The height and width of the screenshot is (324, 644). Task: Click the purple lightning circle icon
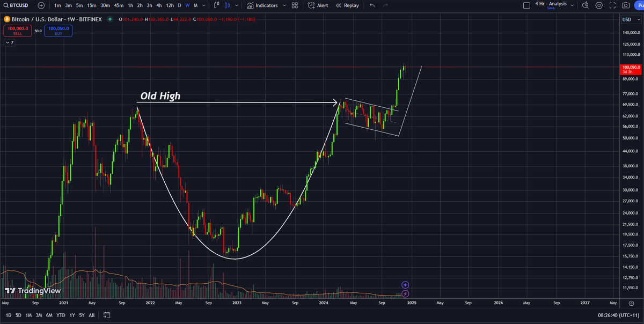pos(405,293)
